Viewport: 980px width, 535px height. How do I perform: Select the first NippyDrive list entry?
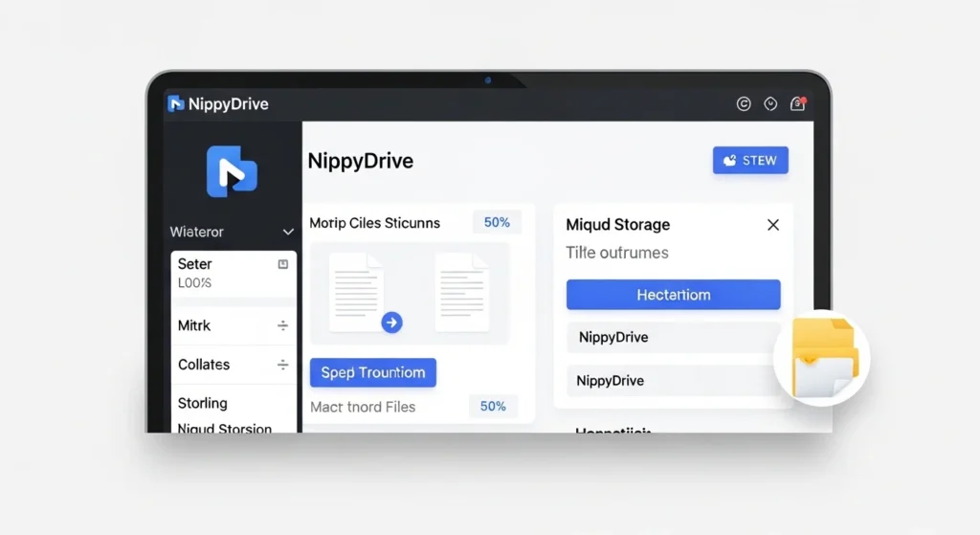coord(673,338)
